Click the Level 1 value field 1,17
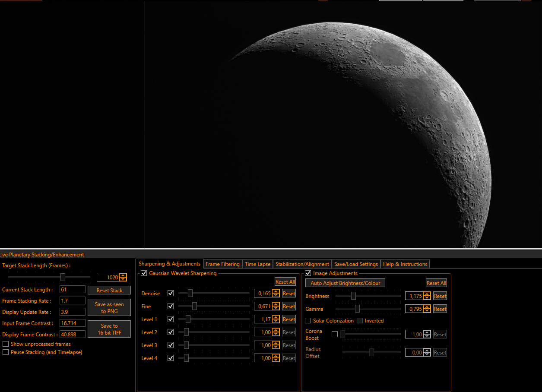The height and width of the screenshot is (392, 542). [x=263, y=319]
